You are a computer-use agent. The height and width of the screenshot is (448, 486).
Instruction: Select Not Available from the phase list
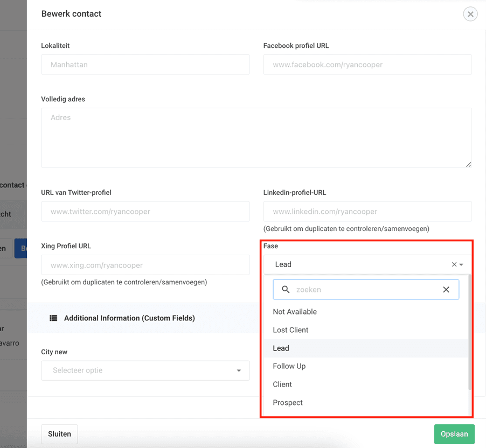pyautogui.click(x=295, y=312)
